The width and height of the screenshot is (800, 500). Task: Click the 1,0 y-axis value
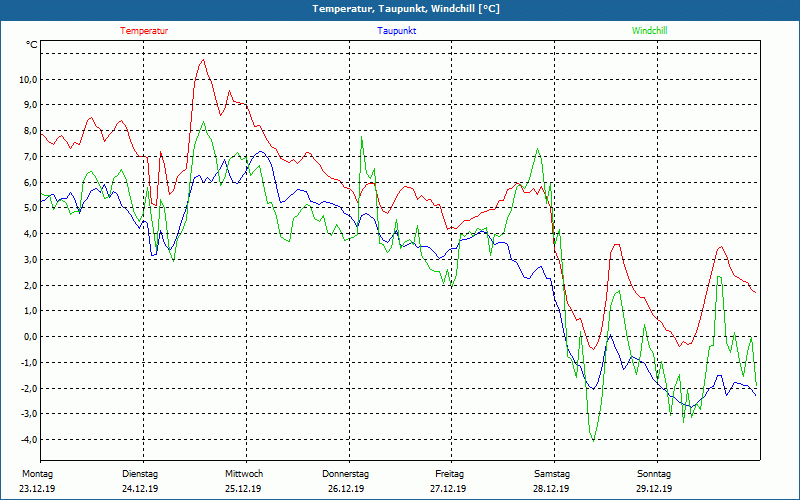coord(30,311)
